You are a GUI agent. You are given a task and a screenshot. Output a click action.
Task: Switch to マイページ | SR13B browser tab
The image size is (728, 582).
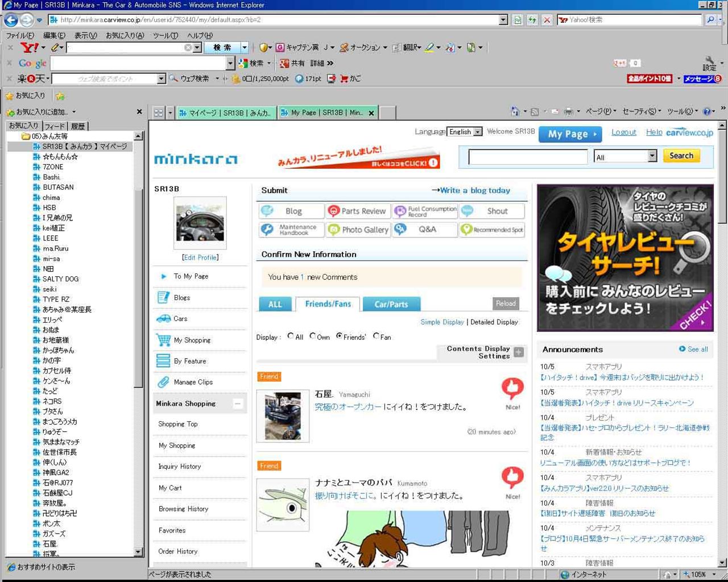pyautogui.click(x=226, y=113)
